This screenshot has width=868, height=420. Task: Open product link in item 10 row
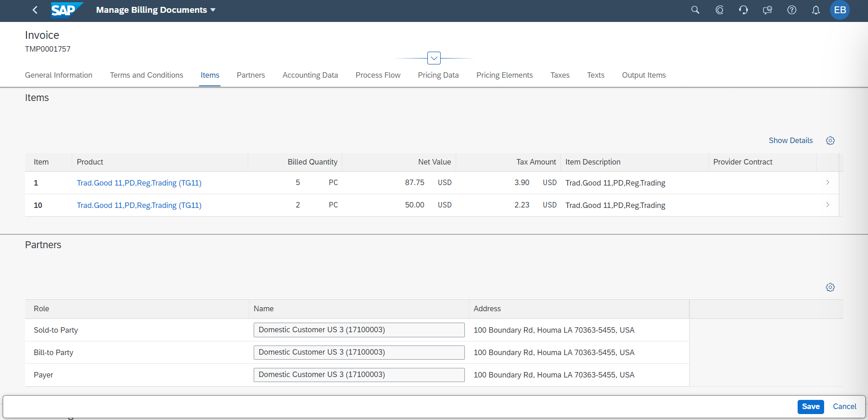click(139, 206)
